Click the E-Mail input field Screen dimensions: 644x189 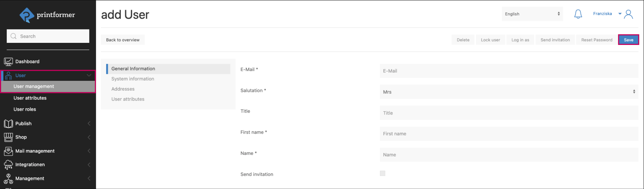[509, 71]
